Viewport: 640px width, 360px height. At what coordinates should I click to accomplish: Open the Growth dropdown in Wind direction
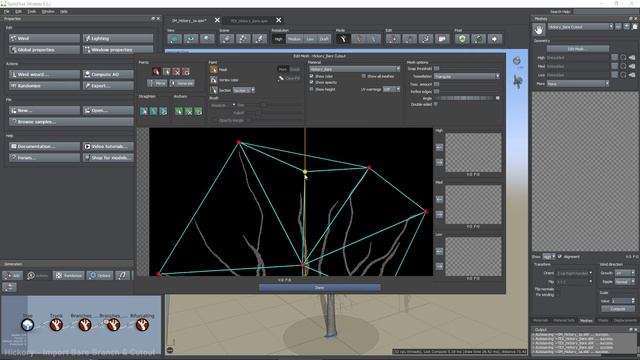[624, 273]
